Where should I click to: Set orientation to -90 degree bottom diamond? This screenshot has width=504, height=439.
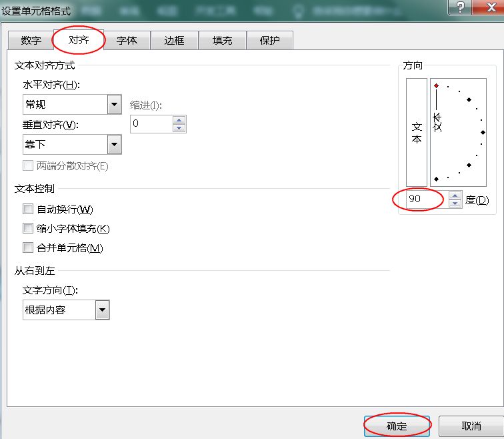[436, 179]
